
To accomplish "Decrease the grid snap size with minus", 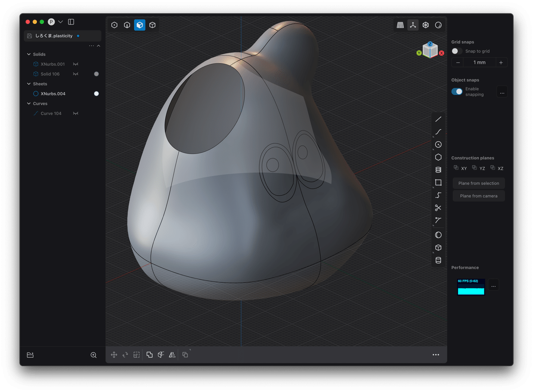I will tap(458, 63).
